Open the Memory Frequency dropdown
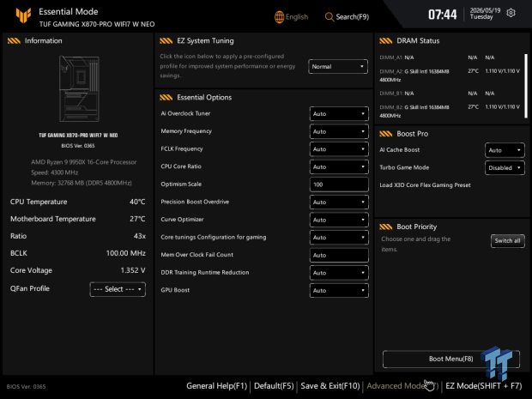 click(x=339, y=131)
